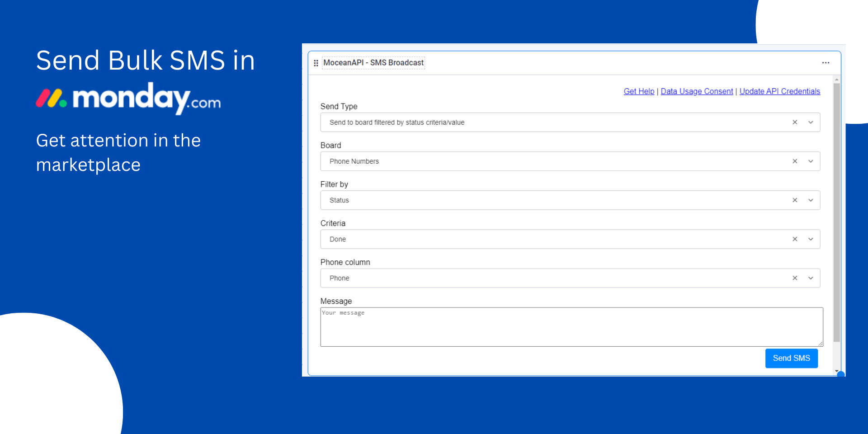Click the vertical scrollbar thumb of widget

tap(836, 212)
